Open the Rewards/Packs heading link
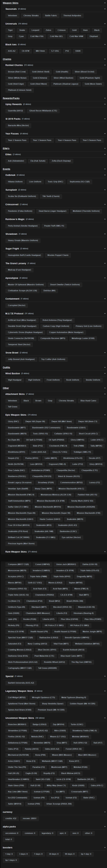The image size is (107, 868). pyautogui.click(x=11, y=98)
